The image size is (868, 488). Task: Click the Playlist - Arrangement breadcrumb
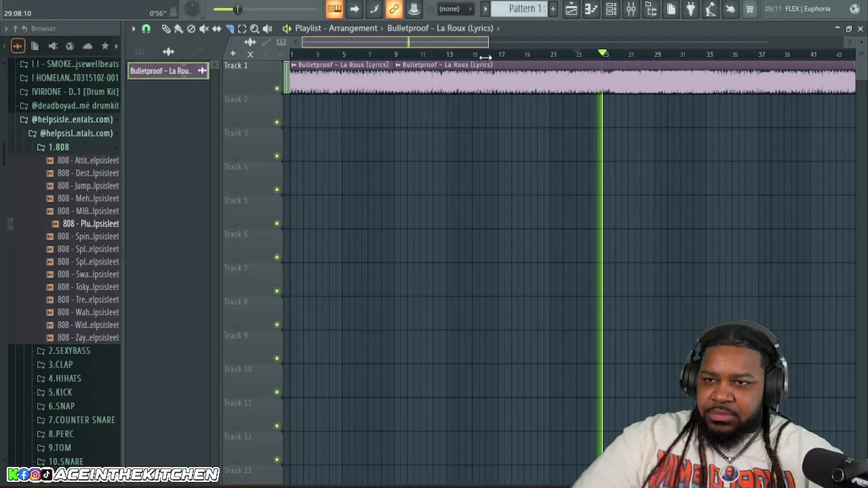(x=336, y=28)
